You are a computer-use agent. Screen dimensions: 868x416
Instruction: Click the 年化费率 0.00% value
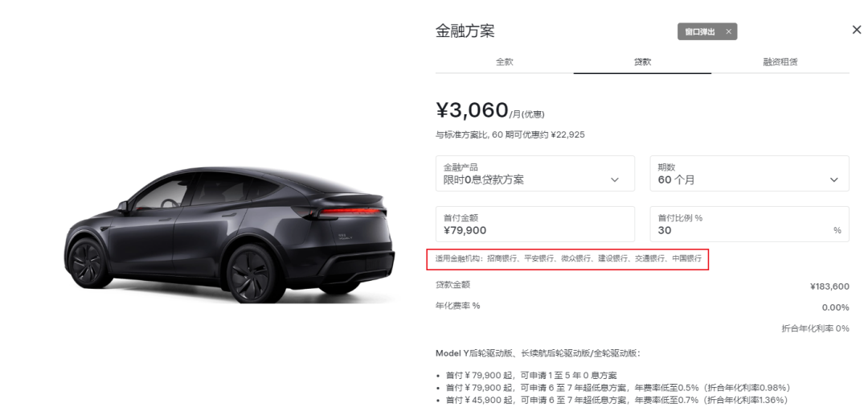(835, 307)
